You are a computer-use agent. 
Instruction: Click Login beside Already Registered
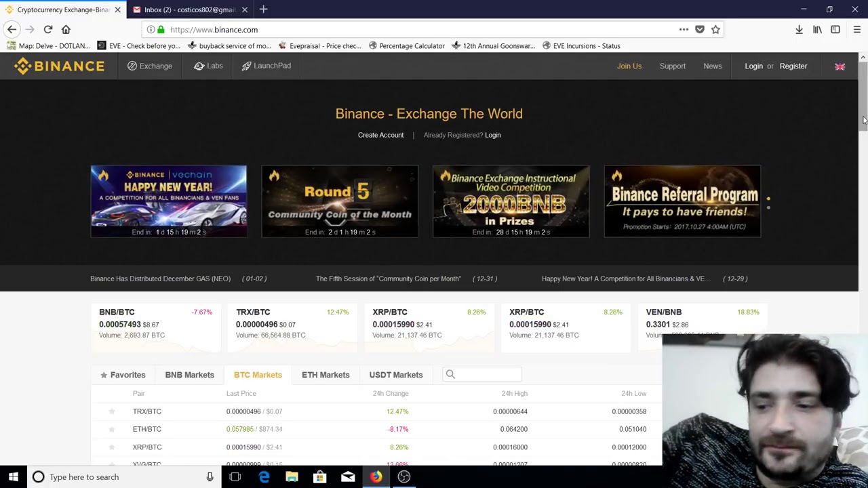coord(492,135)
